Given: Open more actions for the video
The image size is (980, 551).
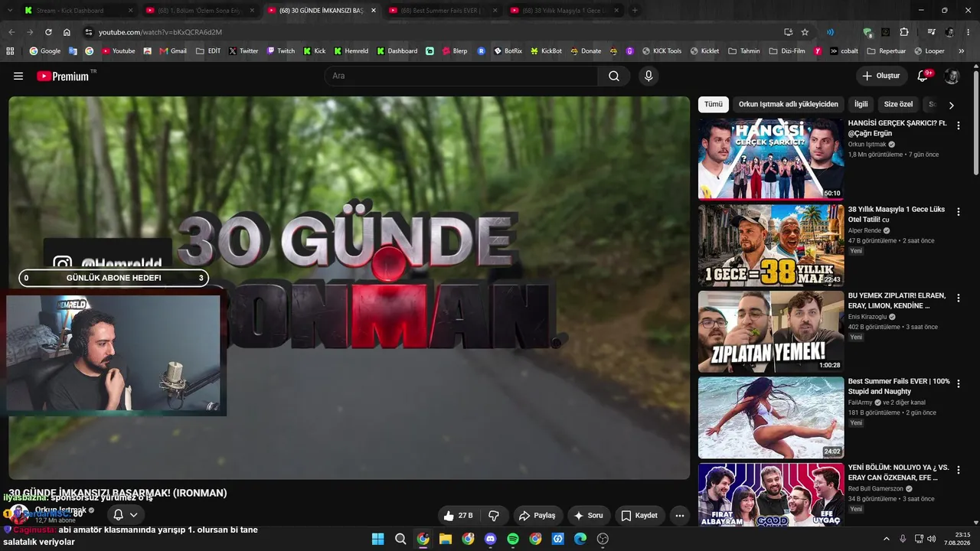Looking at the screenshot, I should (679, 516).
